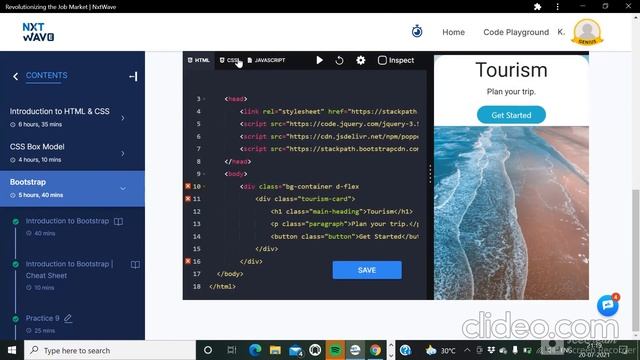Enable the Inspect checkbox
The width and height of the screenshot is (640, 360).
click(x=382, y=60)
